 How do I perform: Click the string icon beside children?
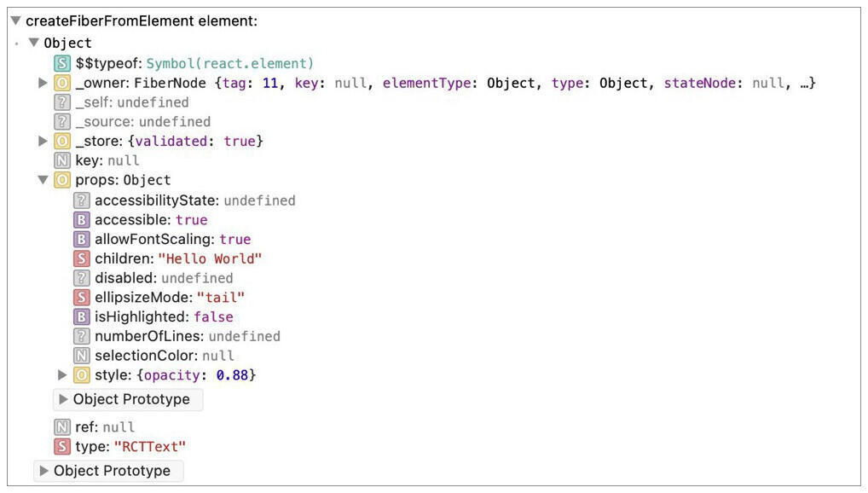82,258
